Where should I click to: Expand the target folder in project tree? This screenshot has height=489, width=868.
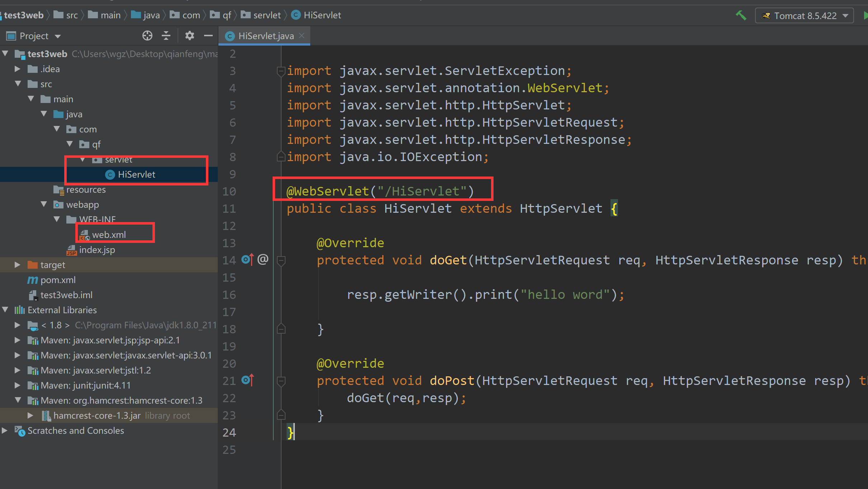[x=17, y=265]
